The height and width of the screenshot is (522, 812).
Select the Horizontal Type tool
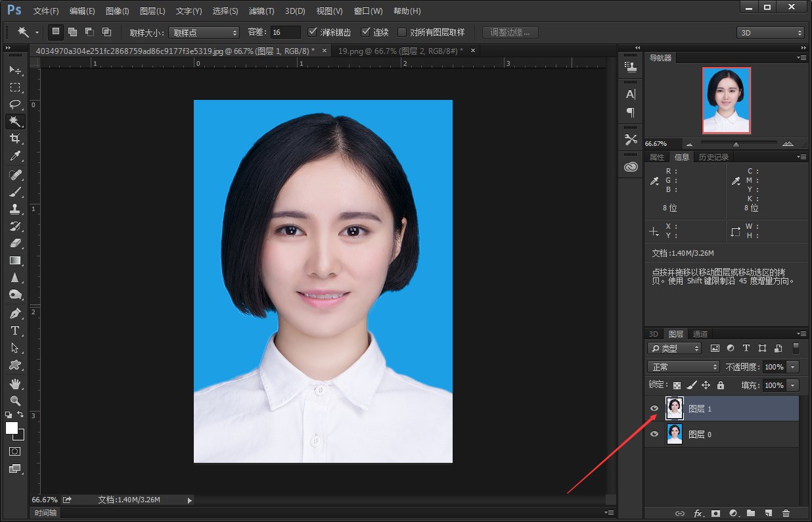coord(14,331)
